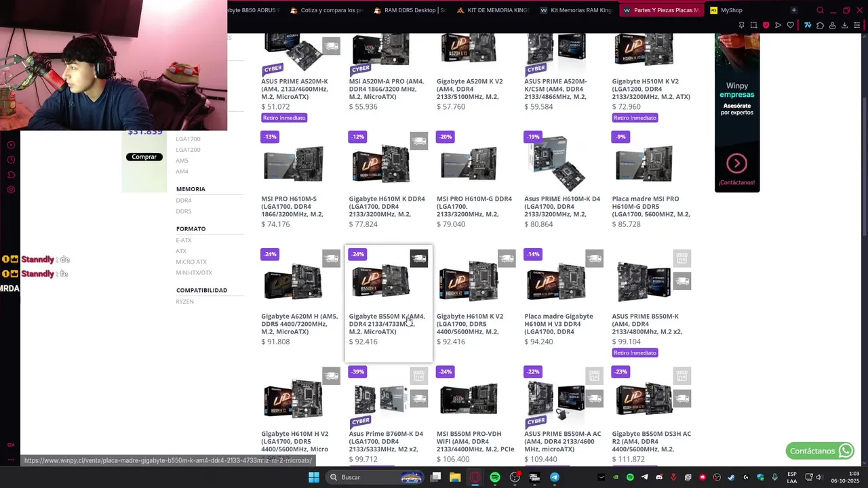Filter by LGA1700 socket
Screen dimensions: 868x488
188,139
